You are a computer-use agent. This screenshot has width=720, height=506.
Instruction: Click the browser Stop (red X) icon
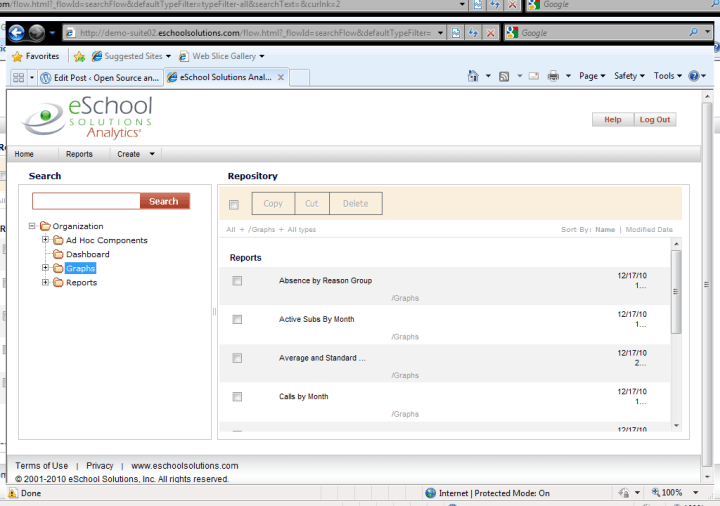coord(490,33)
